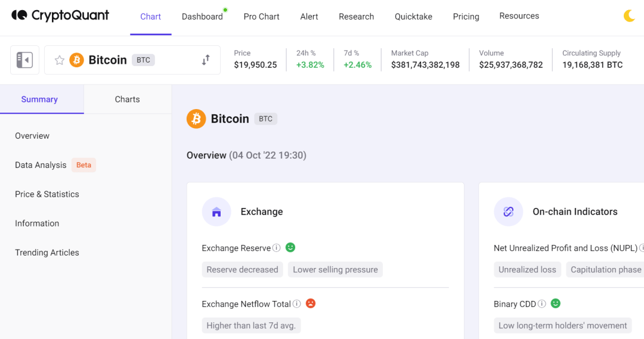Open the asset switcher arrows
Viewport: 644px width, 339px height.
click(x=206, y=60)
